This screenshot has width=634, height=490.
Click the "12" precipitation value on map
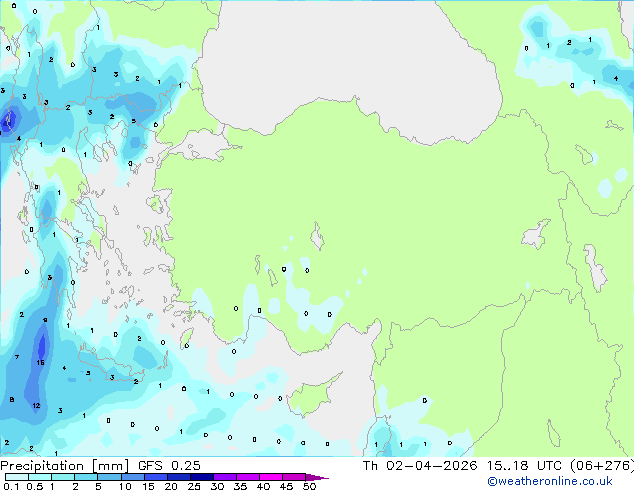pyautogui.click(x=36, y=406)
